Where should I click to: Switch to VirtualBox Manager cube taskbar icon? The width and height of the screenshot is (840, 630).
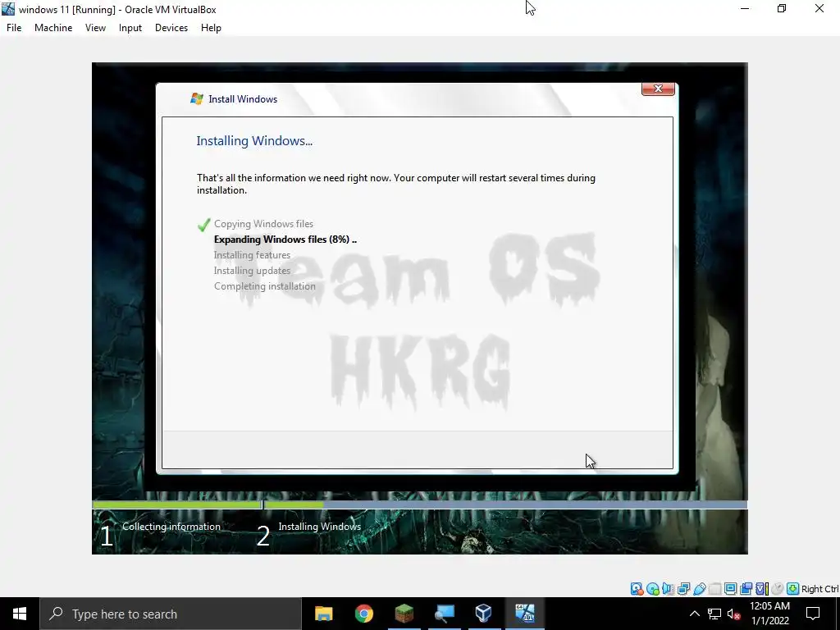484,614
